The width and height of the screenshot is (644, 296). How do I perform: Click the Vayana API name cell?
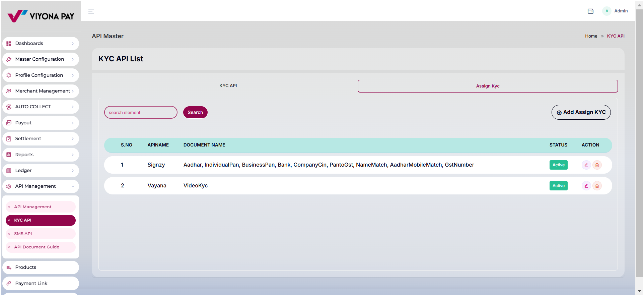(157, 186)
